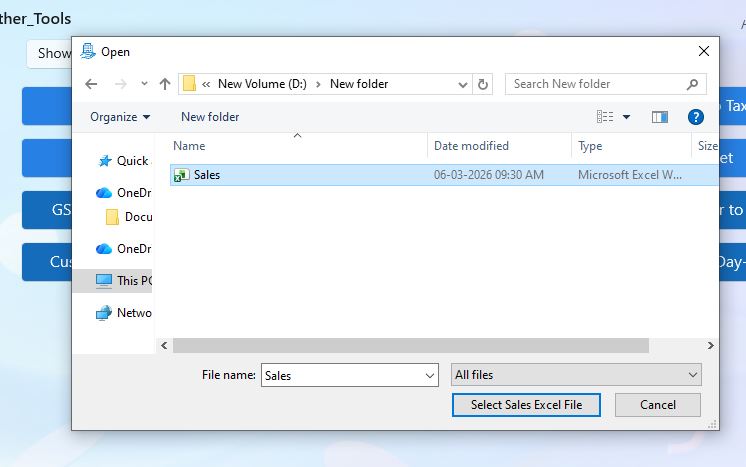Click the Open dialog title icon
746x467 pixels.
tap(88, 51)
